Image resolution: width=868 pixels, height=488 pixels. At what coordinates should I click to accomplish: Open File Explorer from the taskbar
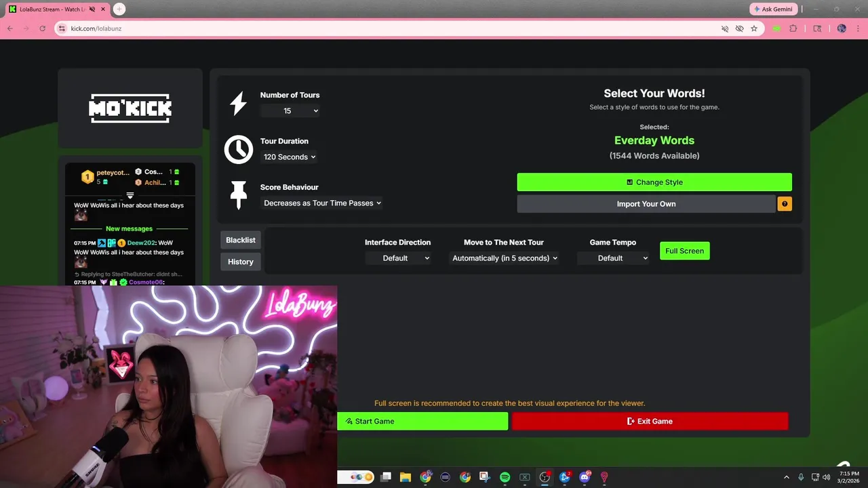click(x=406, y=477)
